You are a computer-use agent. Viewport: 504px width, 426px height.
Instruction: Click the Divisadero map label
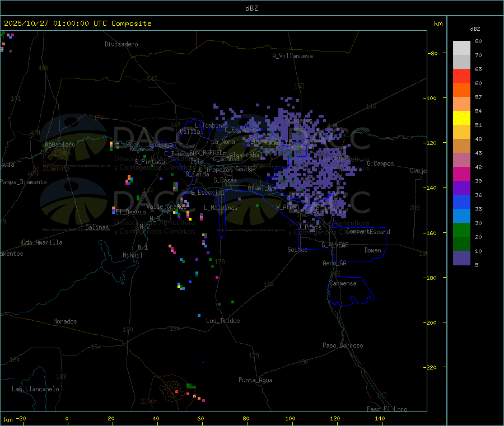121,44
